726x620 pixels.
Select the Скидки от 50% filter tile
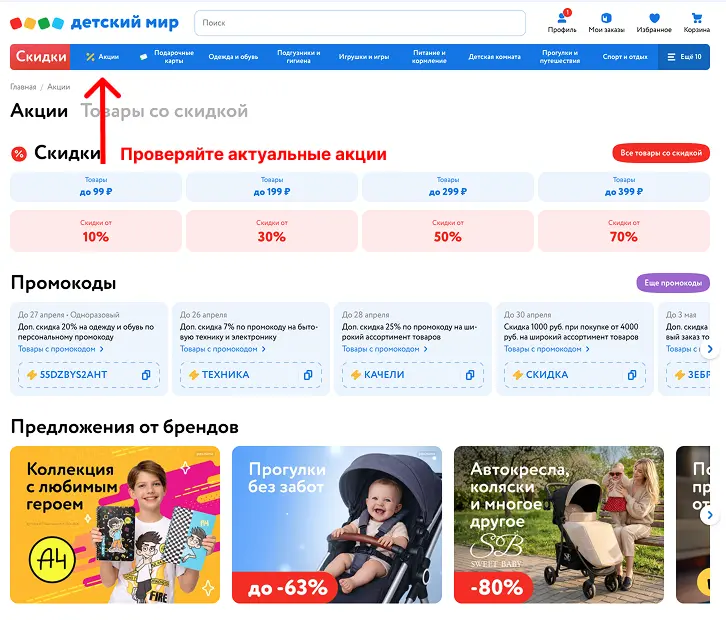pyautogui.click(x=448, y=231)
